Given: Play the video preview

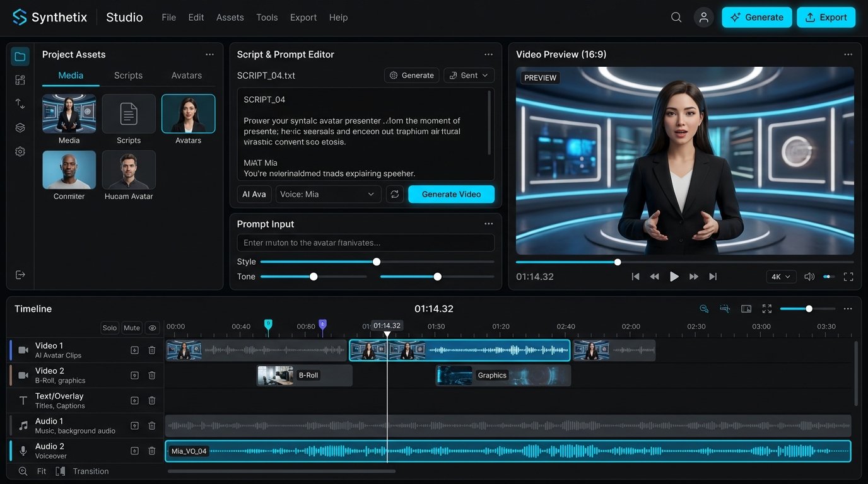Looking at the screenshot, I should pos(674,277).
